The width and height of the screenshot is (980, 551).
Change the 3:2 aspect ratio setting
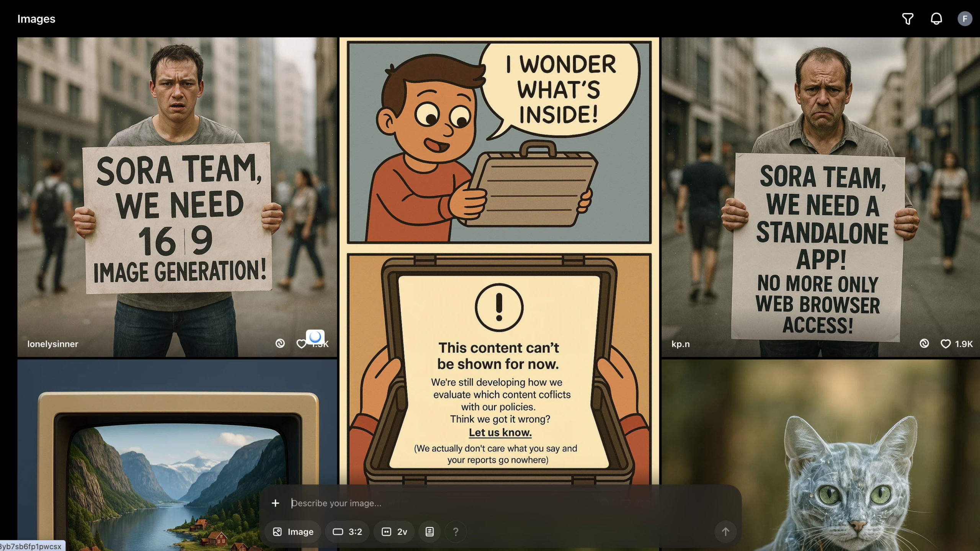347,531
